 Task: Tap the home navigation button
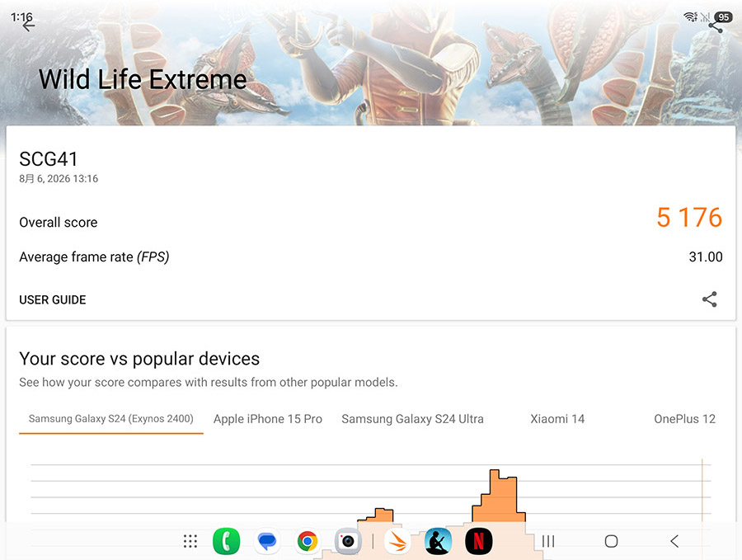[x=612, y=541]
